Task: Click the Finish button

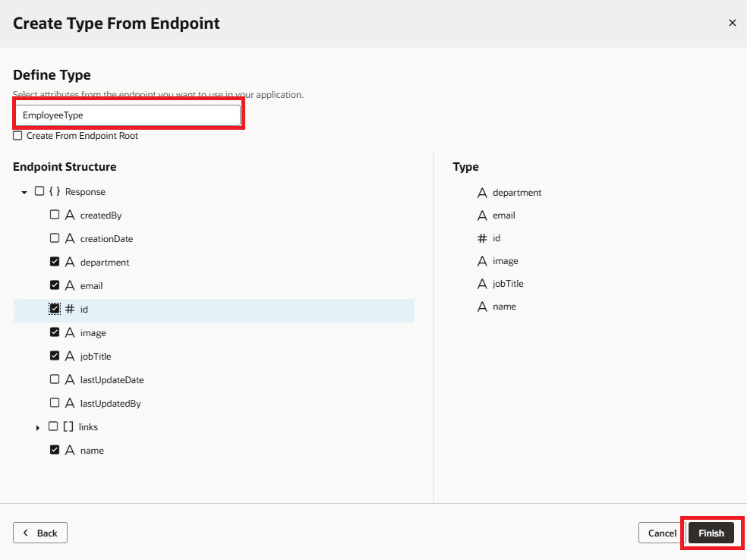Action: (x=711, y=533)
